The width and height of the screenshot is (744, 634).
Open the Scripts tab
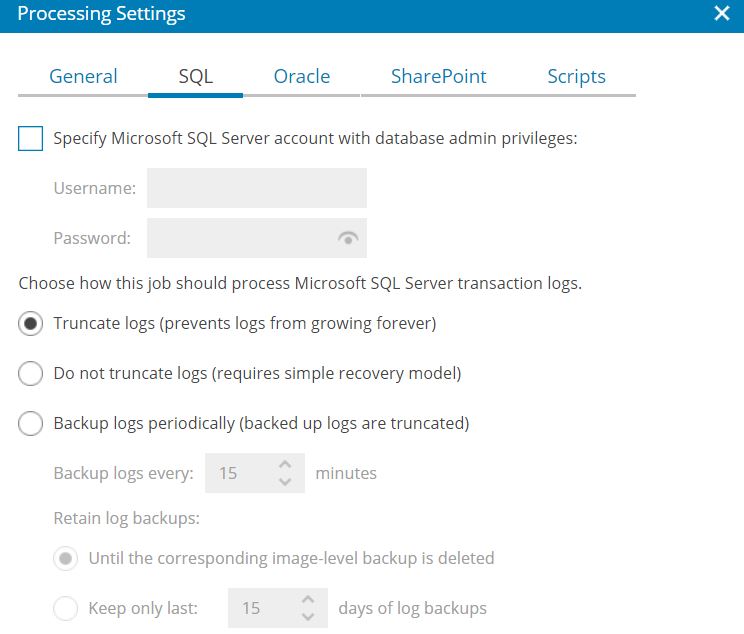577,76
